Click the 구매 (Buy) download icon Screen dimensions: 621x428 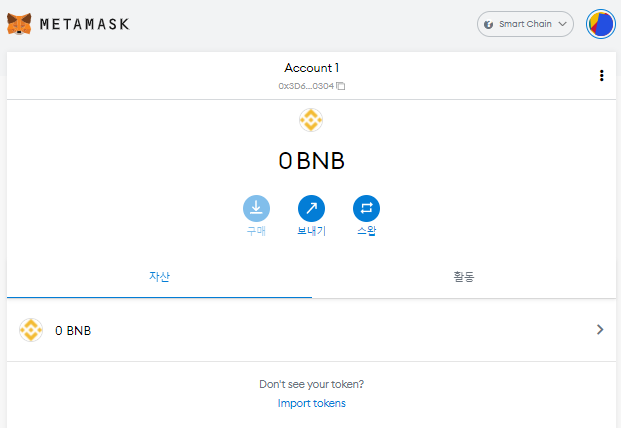pos(256,208)
